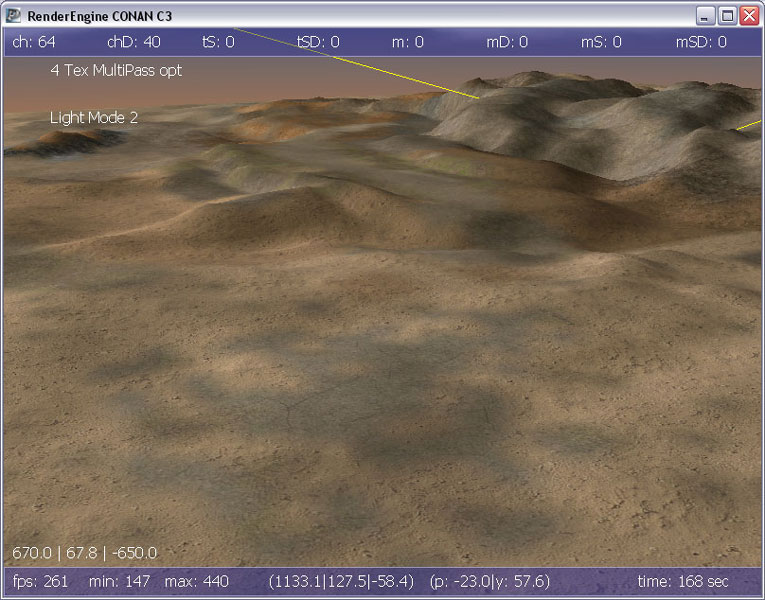765x600 pixels.
Task: Click the 'tS: 0' status value
Action: tap(218, 42)
